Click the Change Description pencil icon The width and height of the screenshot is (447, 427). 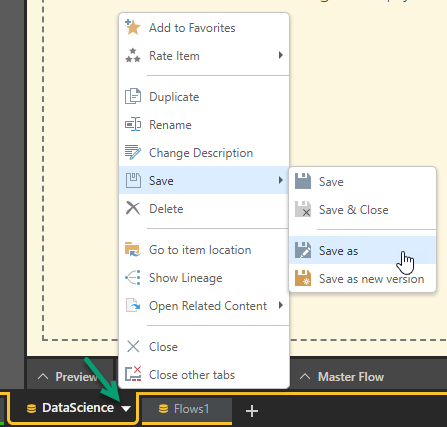[133, 152]
